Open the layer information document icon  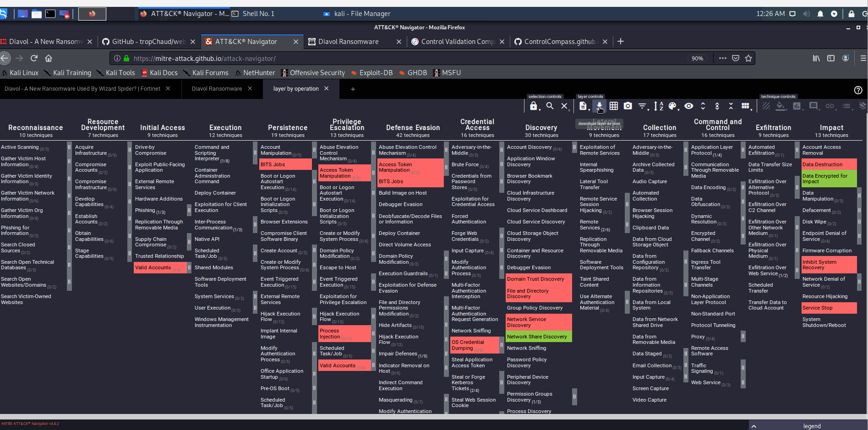pos(584,106)
